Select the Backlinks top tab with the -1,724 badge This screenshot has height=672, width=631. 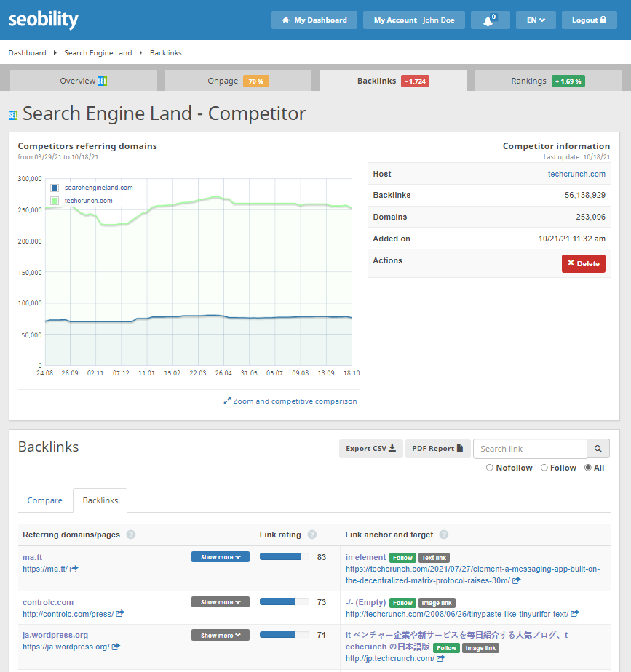pos(393,81)
